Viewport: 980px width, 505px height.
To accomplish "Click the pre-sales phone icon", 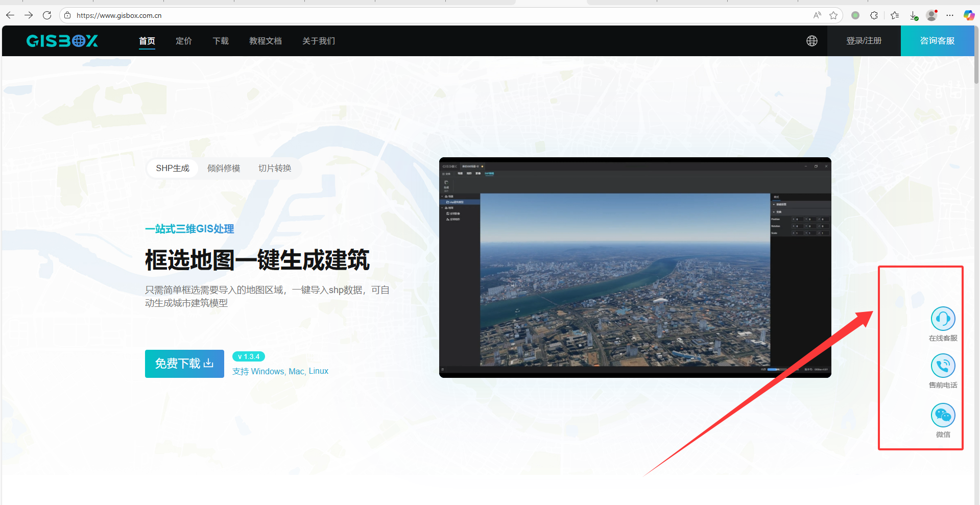I will [x=943, y=366].
